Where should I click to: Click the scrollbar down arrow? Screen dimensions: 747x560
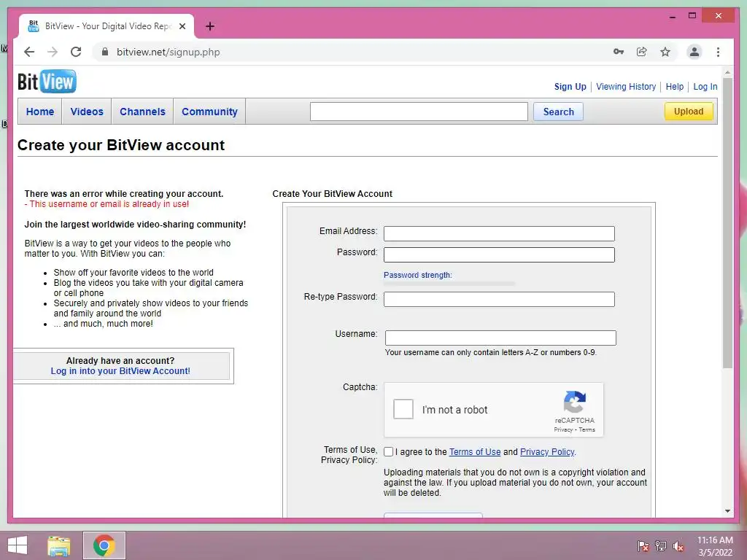(x=727, y=511)
